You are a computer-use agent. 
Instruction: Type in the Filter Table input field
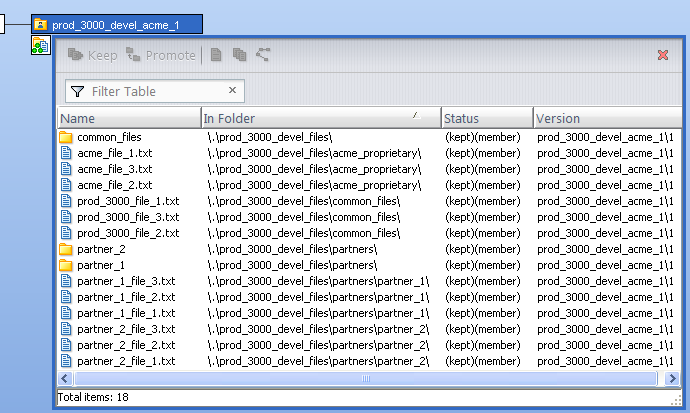[155, 91]
